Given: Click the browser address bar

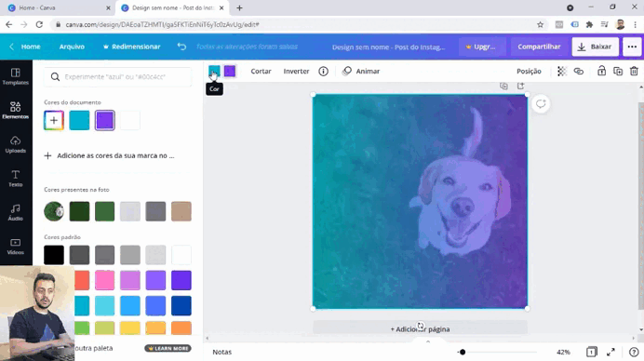Looking at the screenshot, I should pos(296,24).
